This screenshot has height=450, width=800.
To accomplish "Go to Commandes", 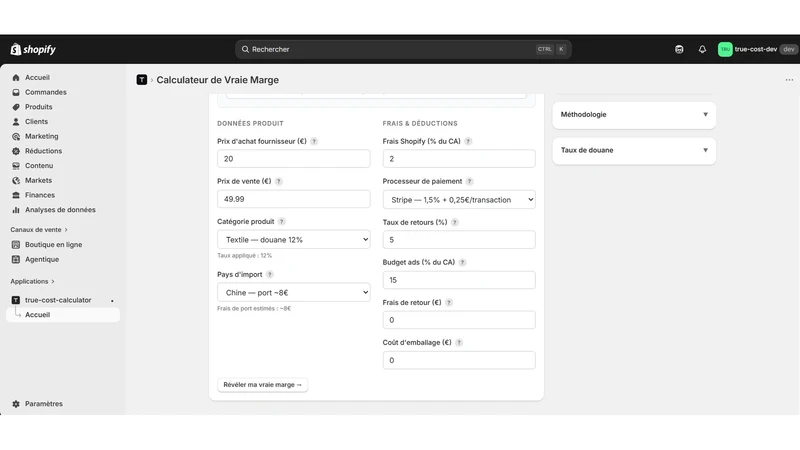I will [45, 92].
